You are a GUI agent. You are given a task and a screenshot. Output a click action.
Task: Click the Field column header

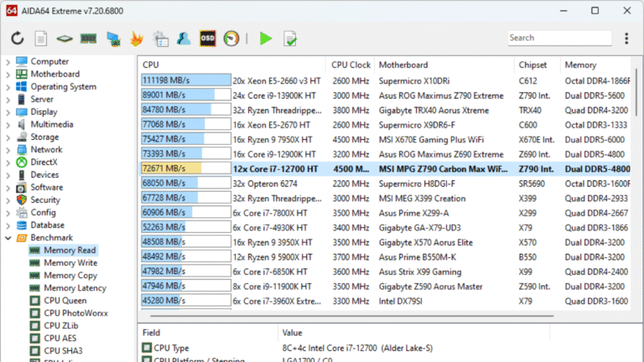click(x=208, y=333)
